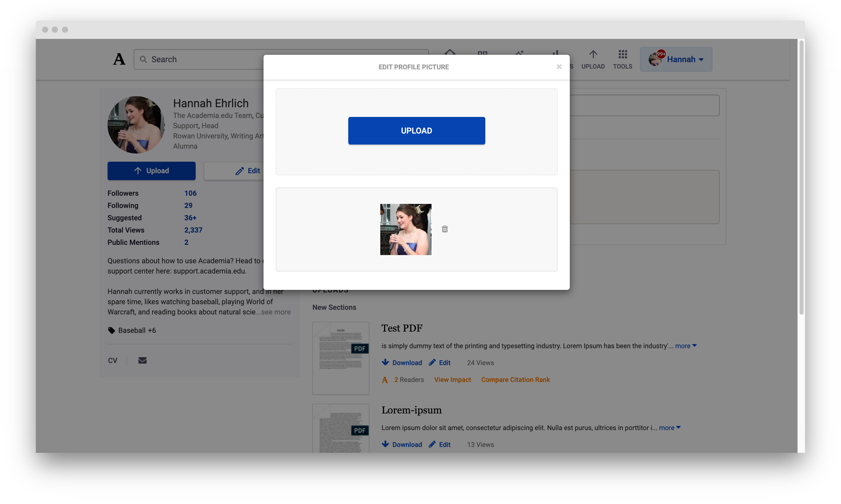Open View Impact for Test PDF
This screenshot has height=504, width=841.
pos(453,380)
